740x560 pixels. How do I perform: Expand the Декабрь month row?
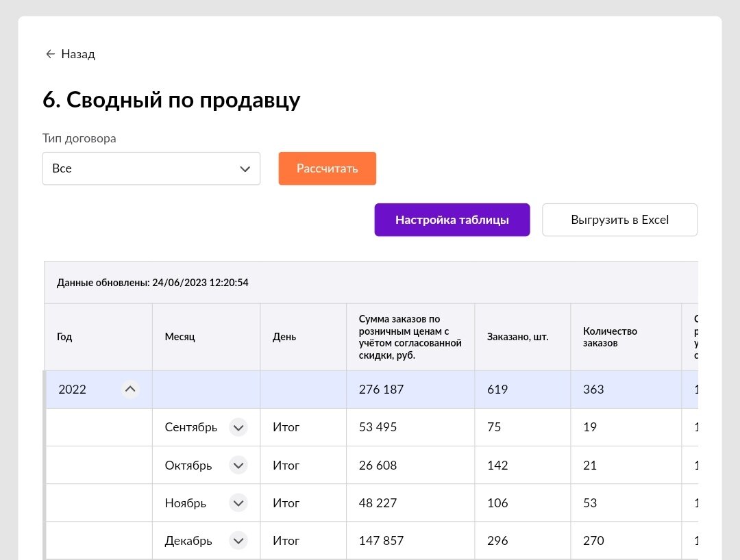point(238,540)
